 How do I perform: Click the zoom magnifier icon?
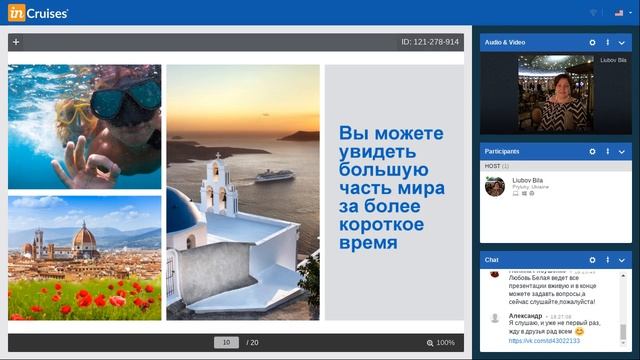tap(430, 343)
